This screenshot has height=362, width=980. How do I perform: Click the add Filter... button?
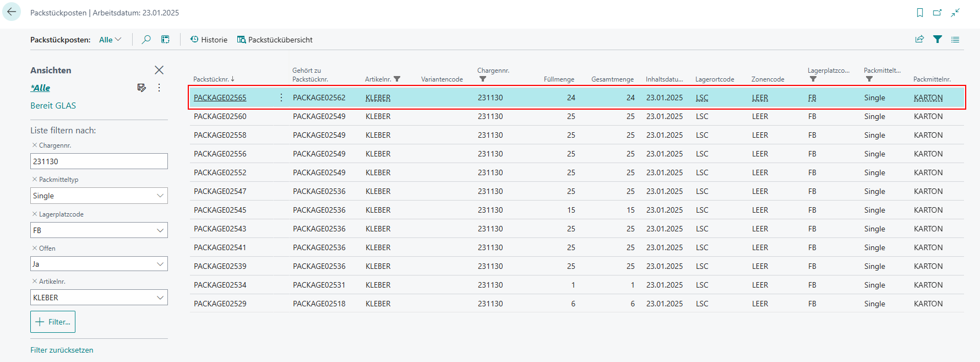(x=53, y=322)
